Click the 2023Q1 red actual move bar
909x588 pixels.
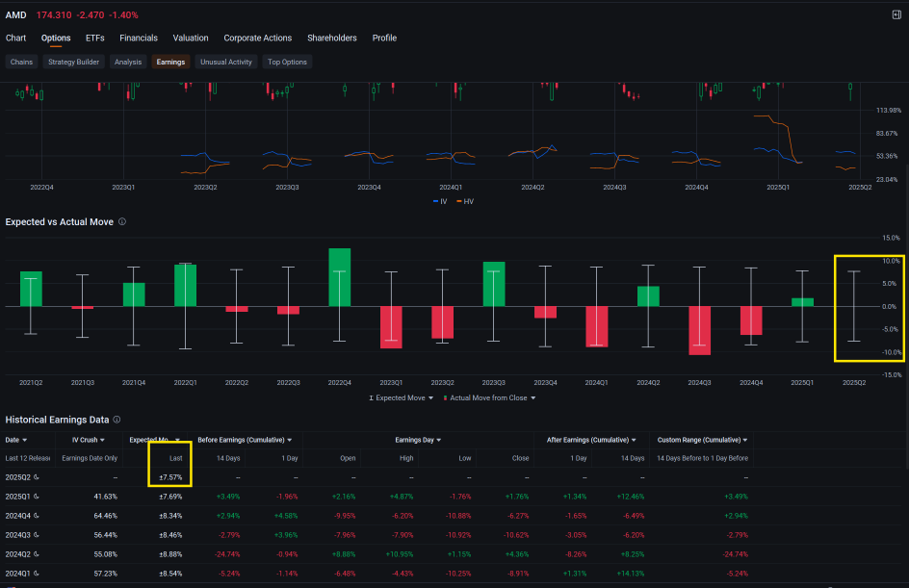pyautogui.click(x=391, y=327)
